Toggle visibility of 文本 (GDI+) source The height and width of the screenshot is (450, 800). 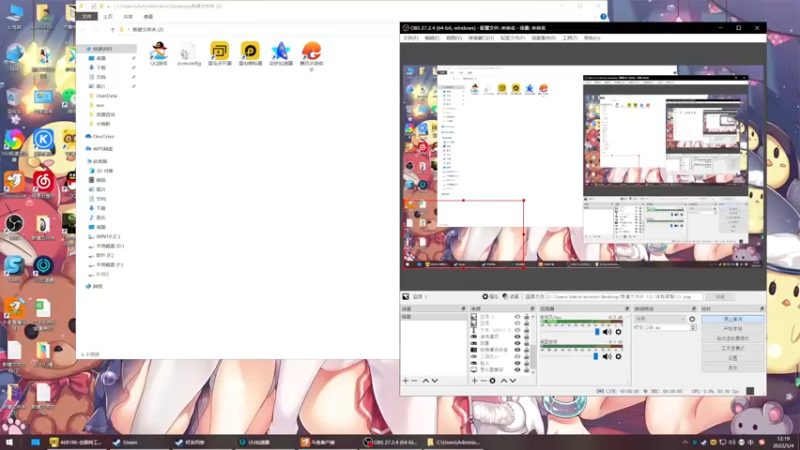517,330
